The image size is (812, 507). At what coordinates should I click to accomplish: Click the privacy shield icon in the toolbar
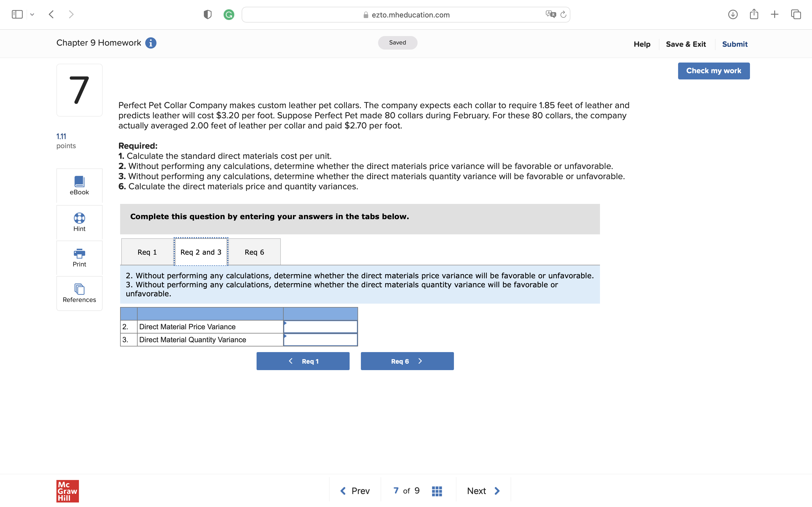[x=207, y=14]
